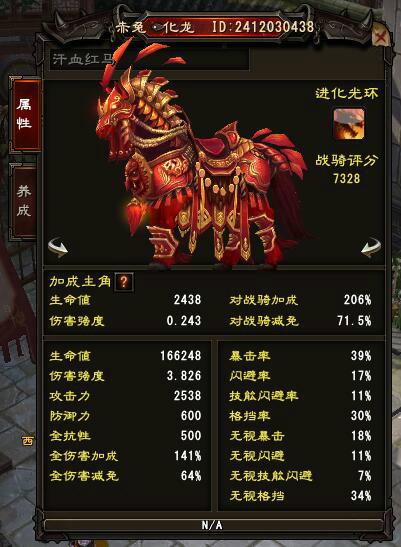Click the 无视格挡 34% stat row
Screen dimensions: 401x547
pyautogui.click(x=300, y=496)
